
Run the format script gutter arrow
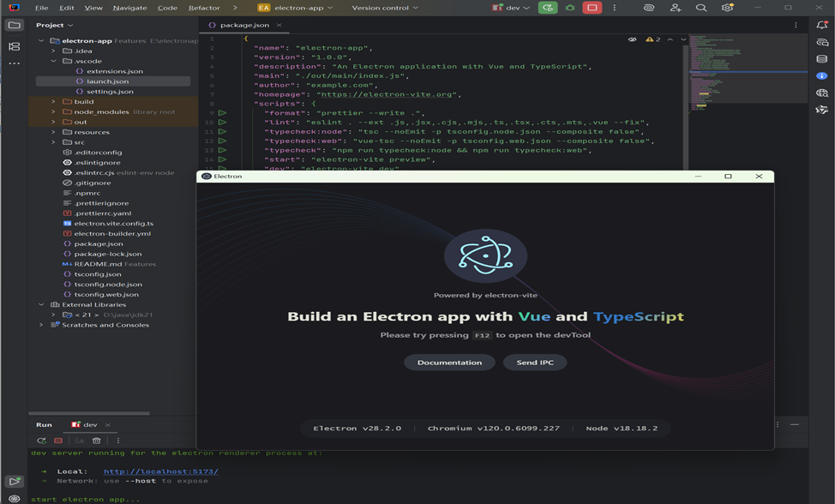(x=223, y=113)
